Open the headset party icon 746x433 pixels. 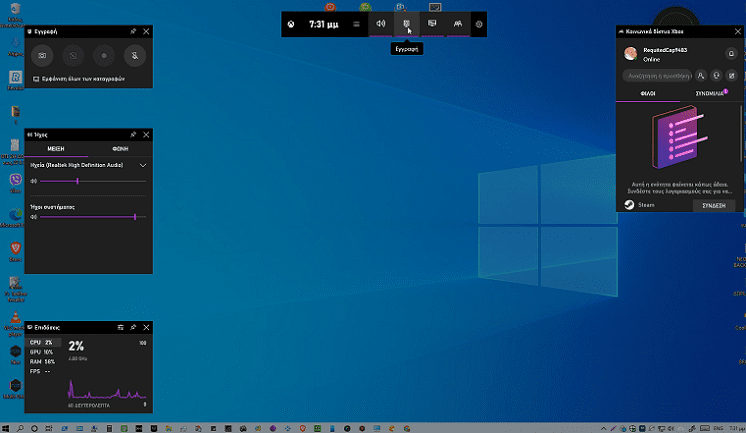pos(716,76)
